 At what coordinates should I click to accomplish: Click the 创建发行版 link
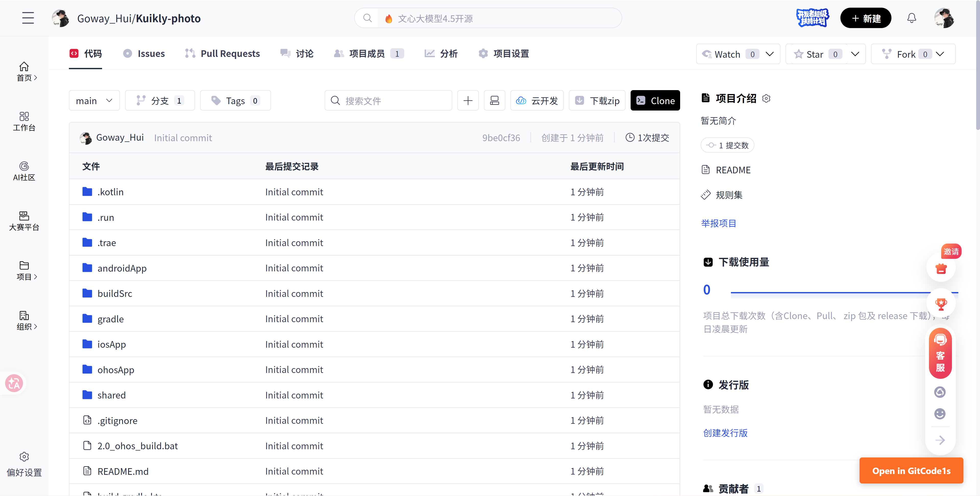[x=725, y=433]
